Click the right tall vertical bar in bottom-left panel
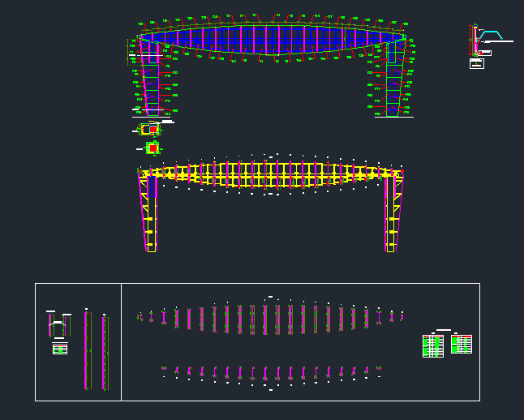This screenshot has height=420, width=524. (x=104, y=350)
